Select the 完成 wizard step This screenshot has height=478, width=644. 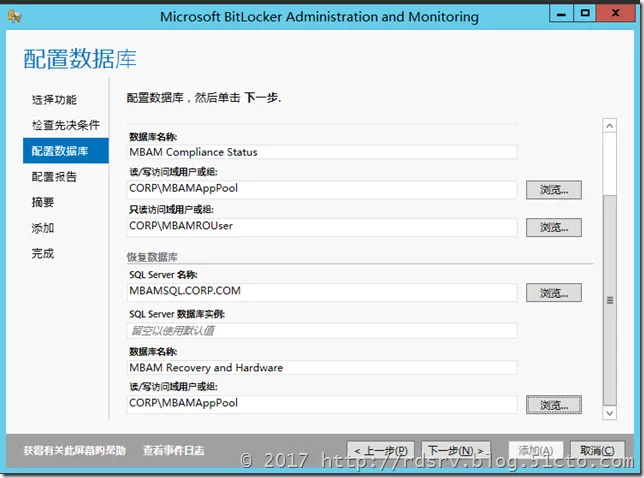43,253
